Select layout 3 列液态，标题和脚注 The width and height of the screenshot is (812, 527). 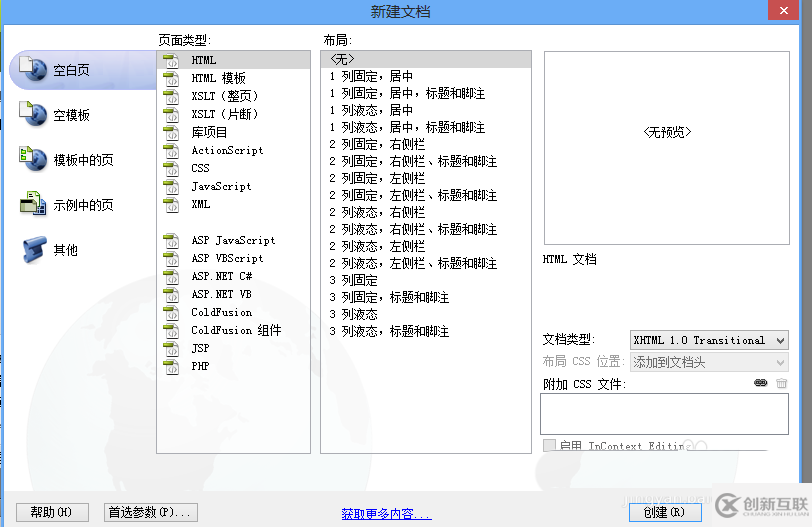[x=426, y=331]
